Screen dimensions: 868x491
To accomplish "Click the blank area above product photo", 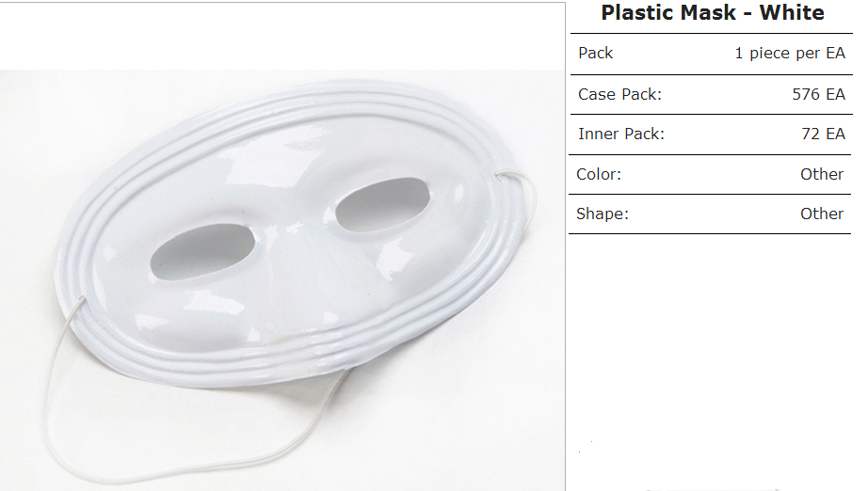I will click(282, 36).
